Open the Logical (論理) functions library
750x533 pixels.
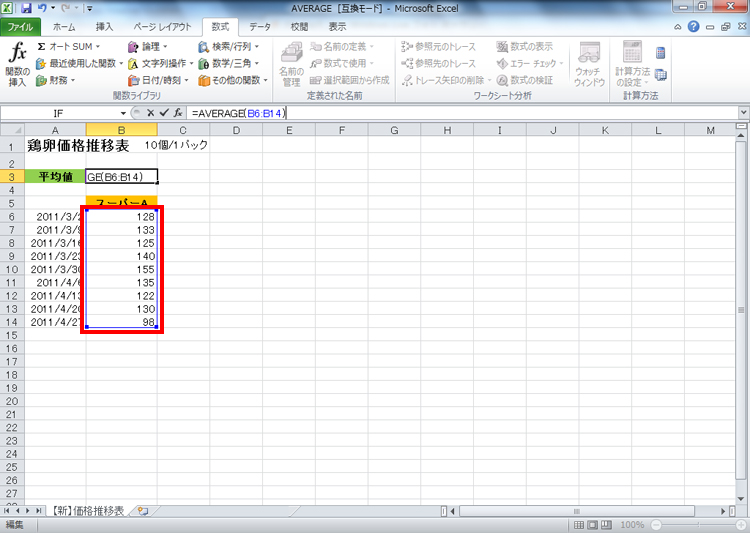[147, 46]
